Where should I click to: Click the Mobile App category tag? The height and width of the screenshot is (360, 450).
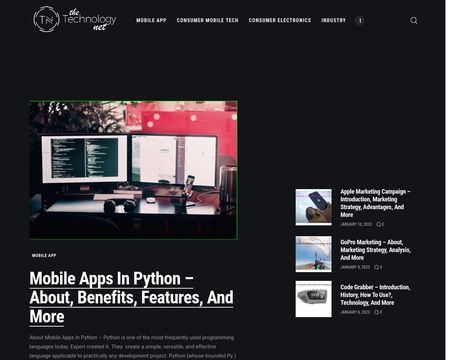tap(44, 255)
